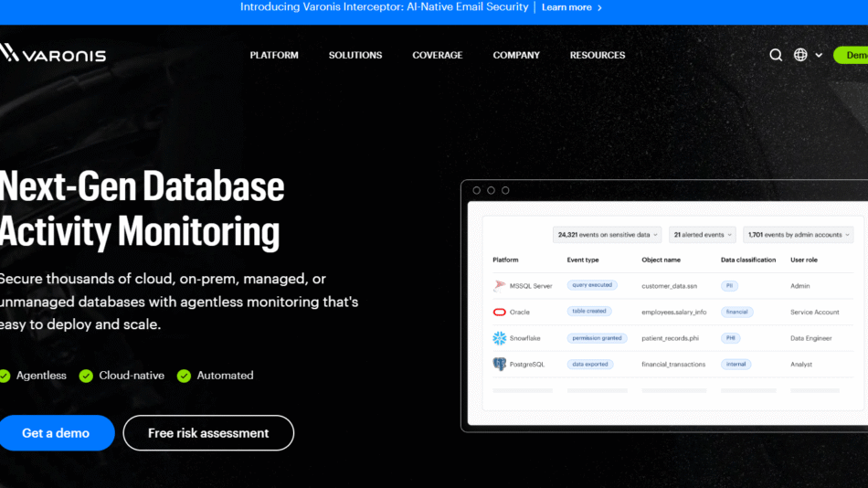The width and height of the screenshot is (868, 488).
Task: Open the Solutions menu
Action: 355,55
